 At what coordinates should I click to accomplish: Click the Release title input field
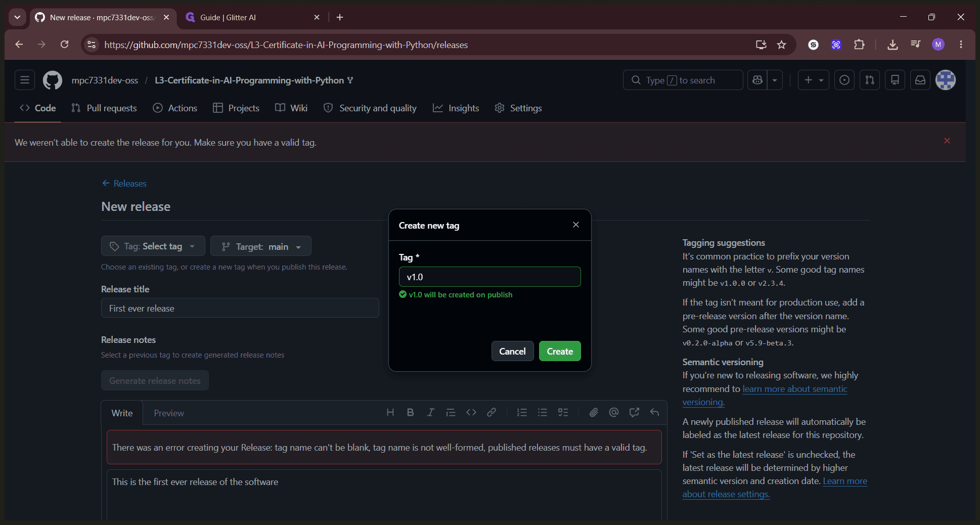(240, 308)
